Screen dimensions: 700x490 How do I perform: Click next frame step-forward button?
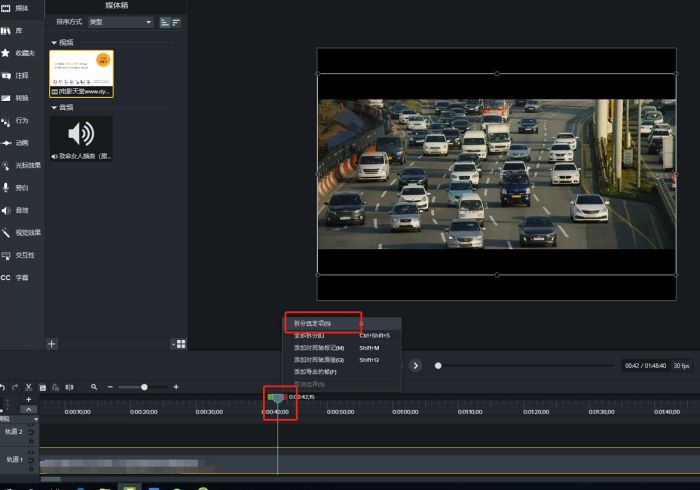coord(416,366)
